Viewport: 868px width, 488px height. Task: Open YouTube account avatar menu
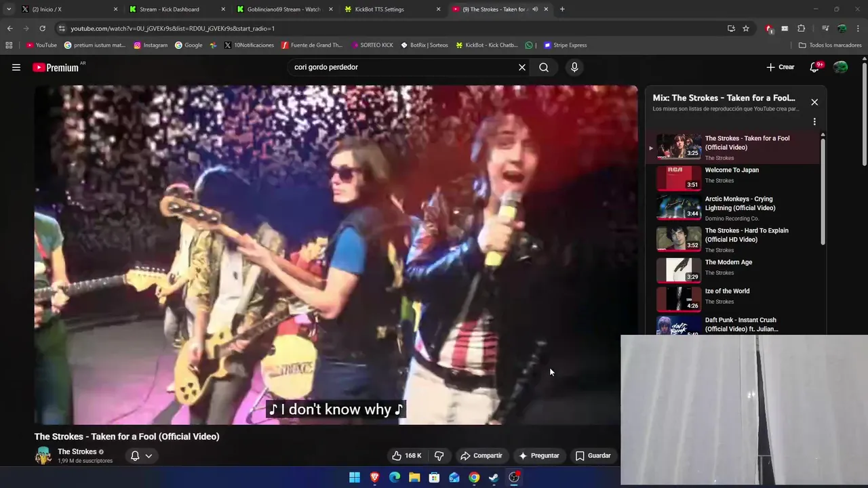click(x=840, y=67)
